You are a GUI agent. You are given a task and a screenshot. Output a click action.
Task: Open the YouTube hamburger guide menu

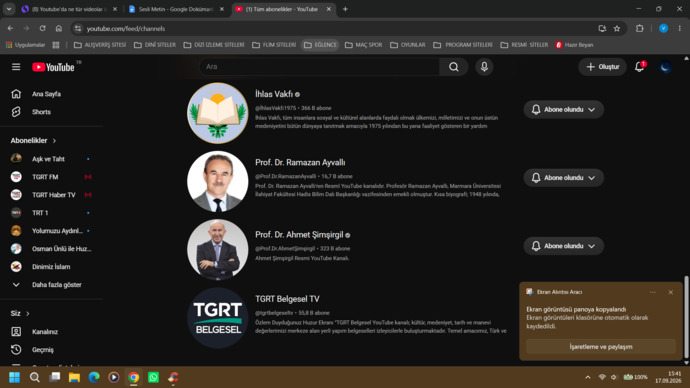tap(16, 67)
